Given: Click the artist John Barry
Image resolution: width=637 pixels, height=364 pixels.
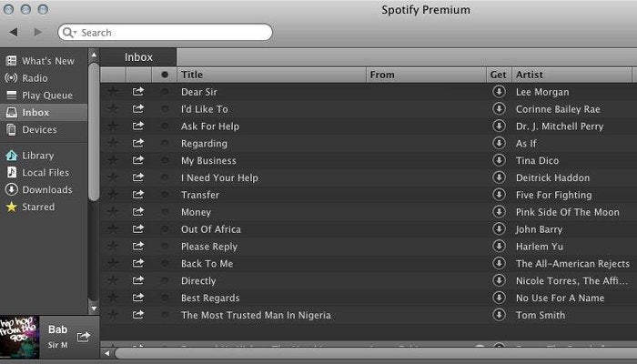Looking at the screenshot, I should [539, 229].
